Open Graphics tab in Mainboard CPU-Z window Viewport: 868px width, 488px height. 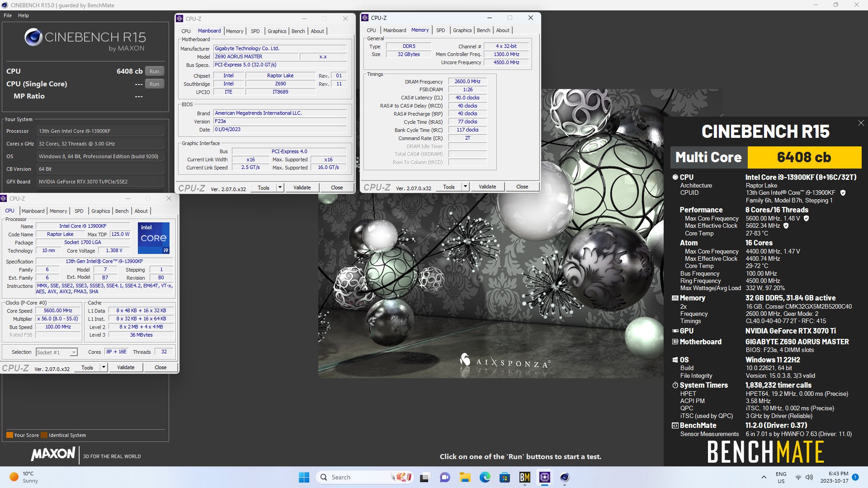277,31
